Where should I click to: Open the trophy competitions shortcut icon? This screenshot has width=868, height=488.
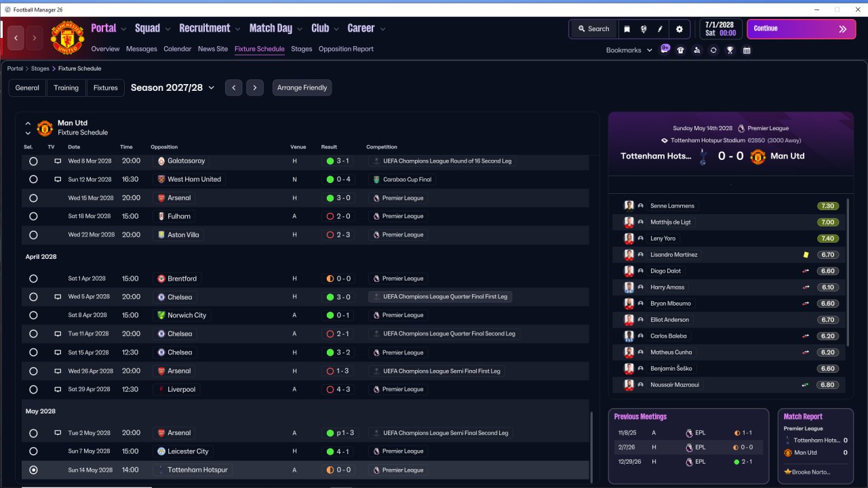730,50
